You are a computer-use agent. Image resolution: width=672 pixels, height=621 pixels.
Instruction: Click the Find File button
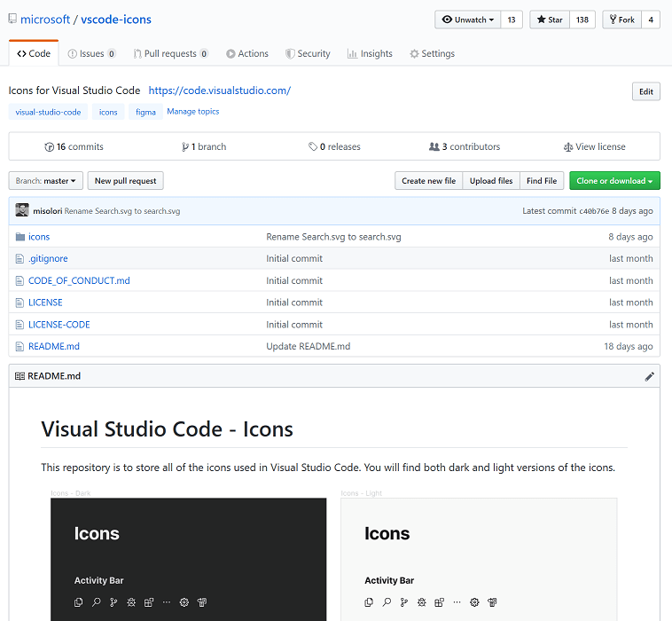coord(541,181)
